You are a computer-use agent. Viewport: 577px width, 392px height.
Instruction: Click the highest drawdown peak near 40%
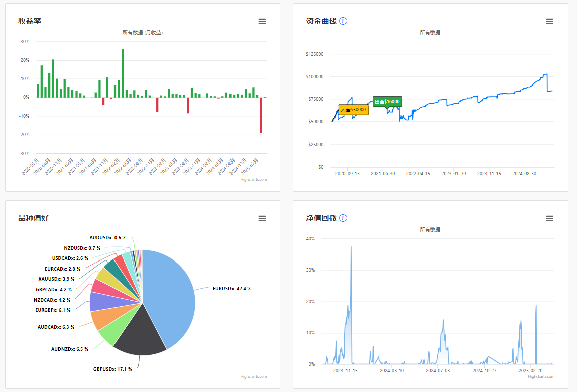351,247
